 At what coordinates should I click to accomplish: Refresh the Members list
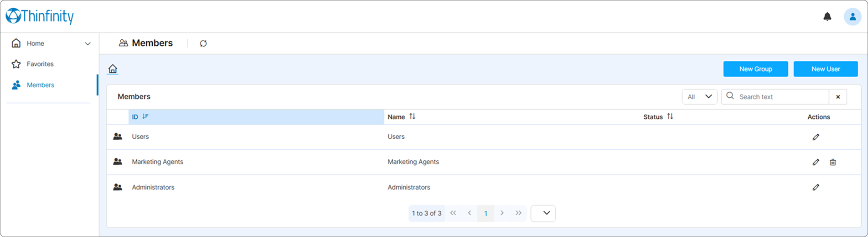[x=203, y=43]
